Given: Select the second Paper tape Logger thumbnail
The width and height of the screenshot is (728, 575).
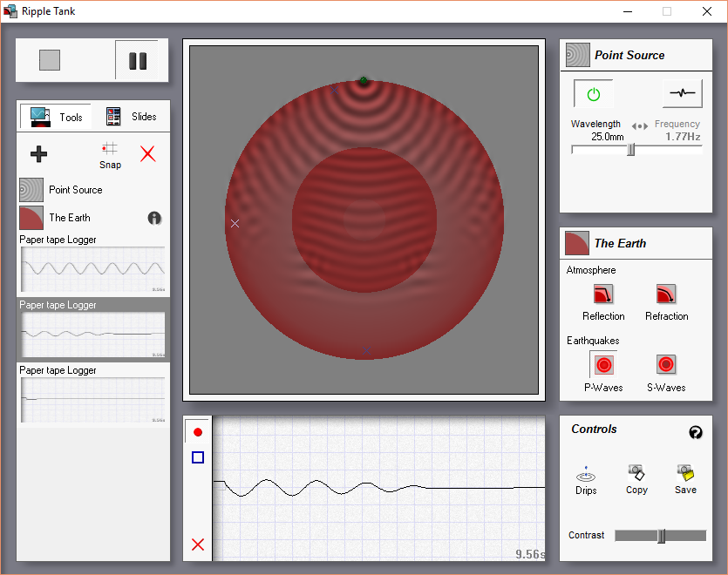Looking at the screenshot, I should [x=93, y=335].
